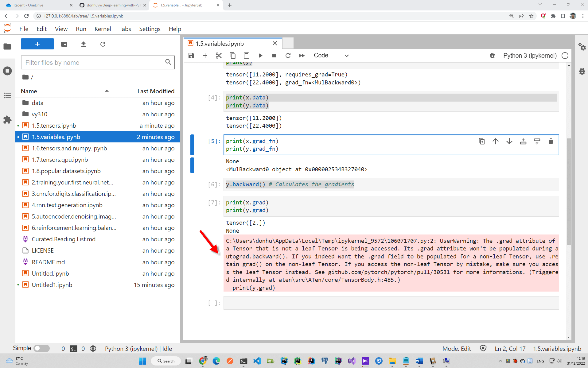Close the 1.5.variables.ipynb notebook tab
The image size is (588, 368).
275,44
